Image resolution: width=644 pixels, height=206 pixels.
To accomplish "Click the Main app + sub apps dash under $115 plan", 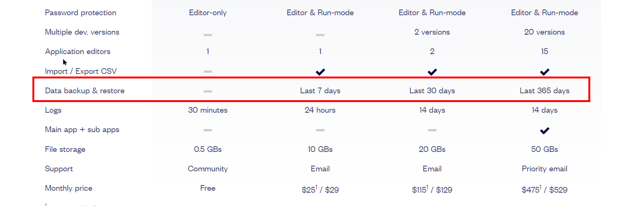I will click(432, 130).
